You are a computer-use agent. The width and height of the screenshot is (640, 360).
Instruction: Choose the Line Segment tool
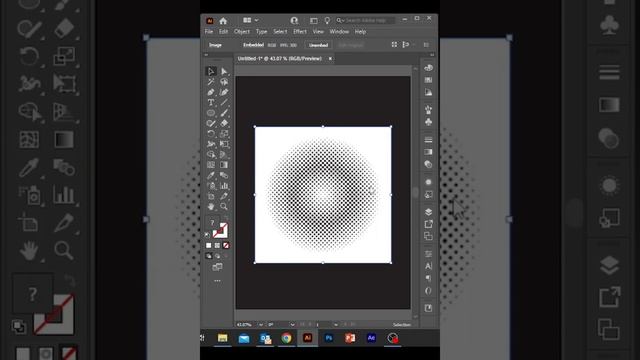coord(224,102)
